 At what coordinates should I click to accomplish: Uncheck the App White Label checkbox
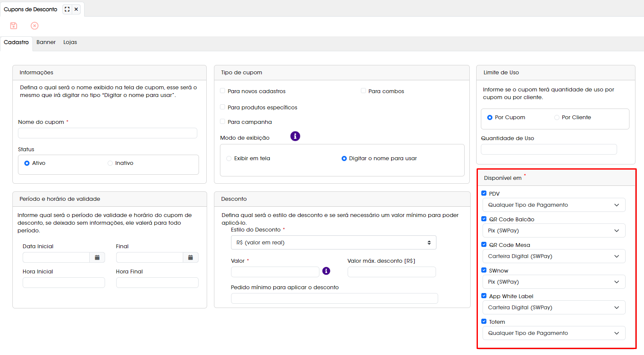click(484, 296)
